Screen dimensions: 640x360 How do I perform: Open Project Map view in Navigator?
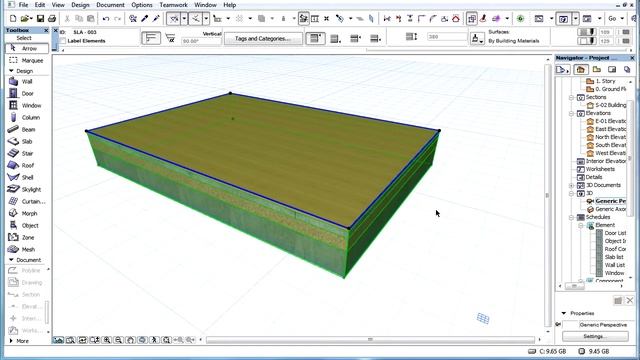(x=581, y=70)
